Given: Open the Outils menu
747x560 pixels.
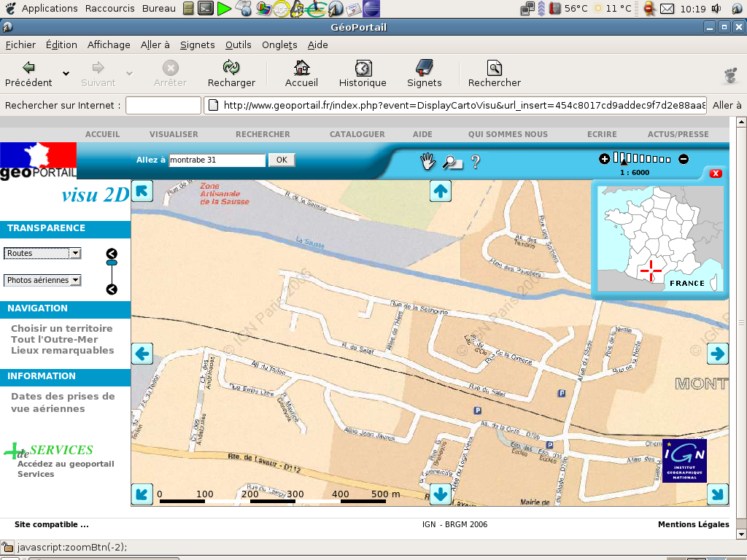Looking at the screenshot, I should pos(239,44).
